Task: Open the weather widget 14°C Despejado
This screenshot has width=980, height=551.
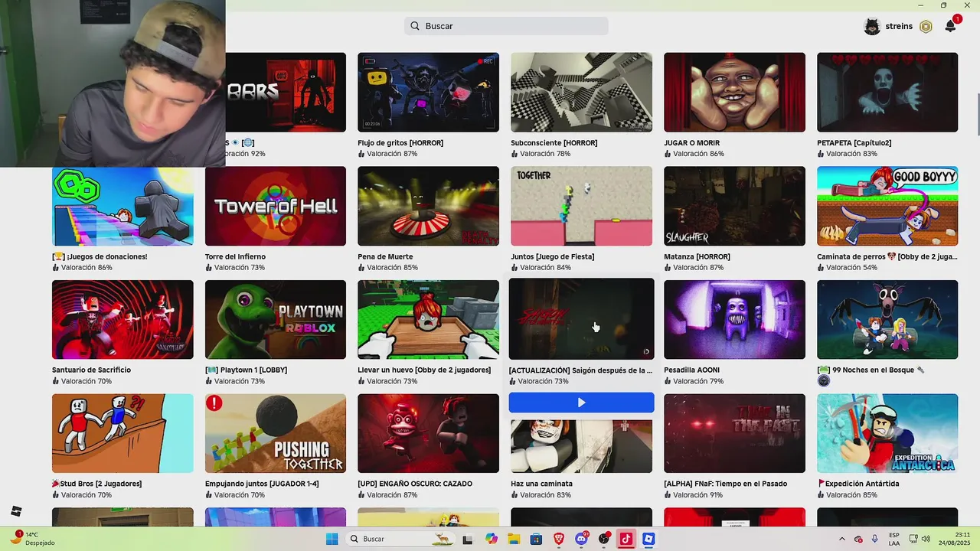Action: pos(32,539)
